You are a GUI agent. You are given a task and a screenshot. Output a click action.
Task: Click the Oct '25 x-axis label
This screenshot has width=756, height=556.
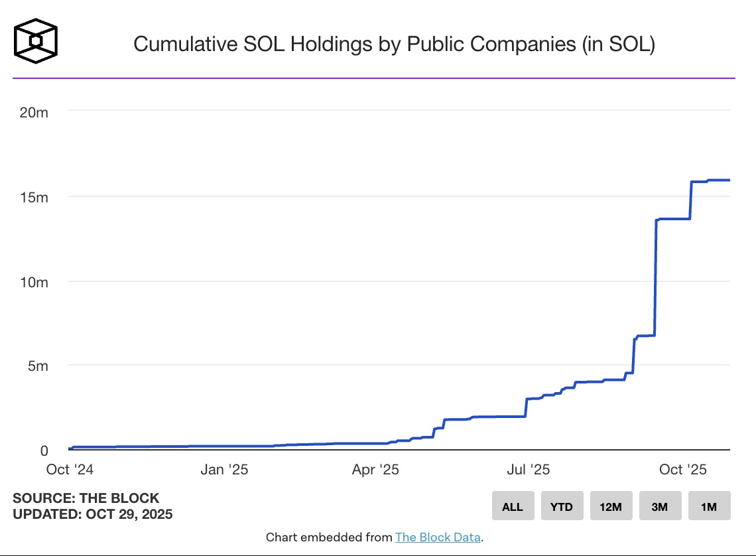[684, 470]
